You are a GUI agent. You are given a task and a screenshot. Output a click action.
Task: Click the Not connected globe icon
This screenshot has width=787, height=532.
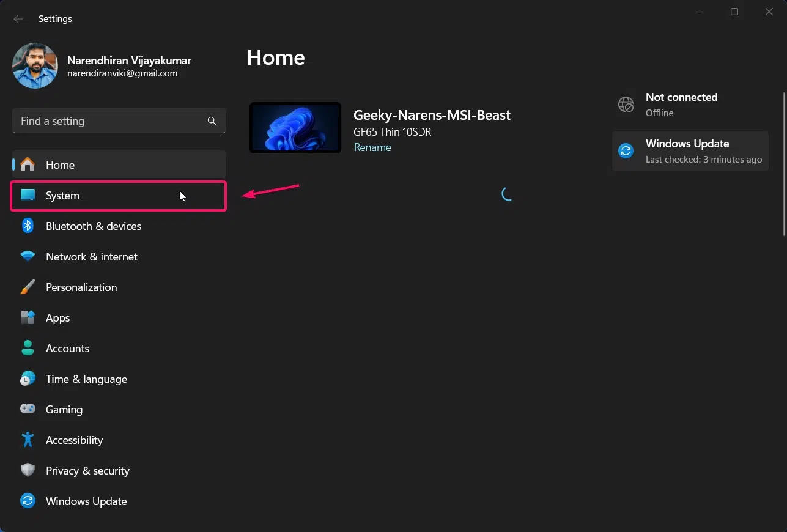(626, 105)
